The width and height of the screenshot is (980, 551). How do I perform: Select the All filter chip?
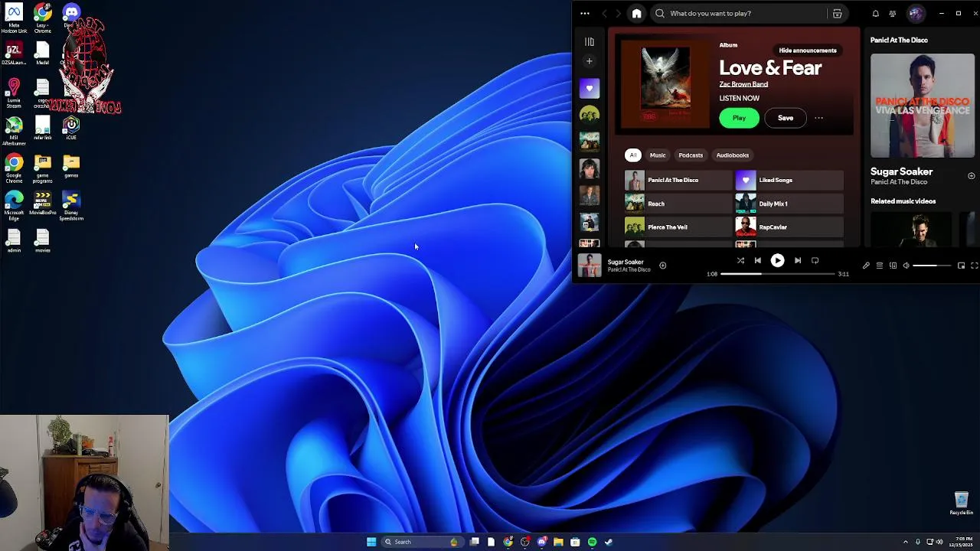633,155
